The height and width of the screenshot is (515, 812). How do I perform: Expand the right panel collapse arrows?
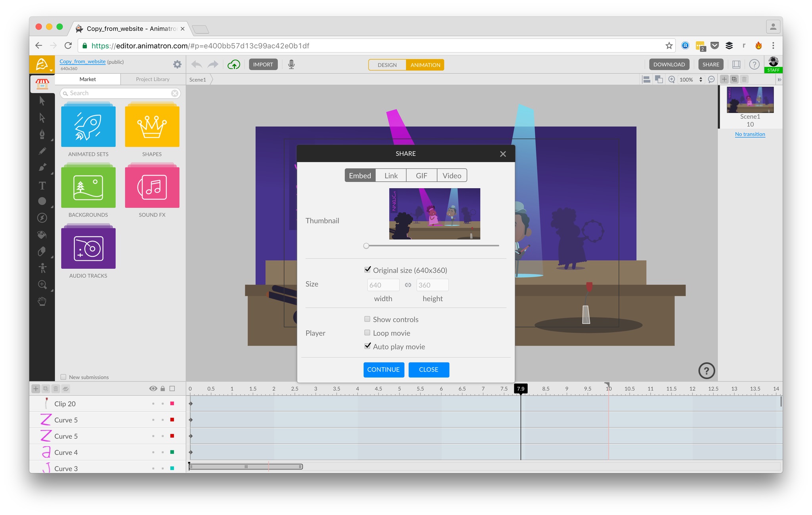(779, 80)
